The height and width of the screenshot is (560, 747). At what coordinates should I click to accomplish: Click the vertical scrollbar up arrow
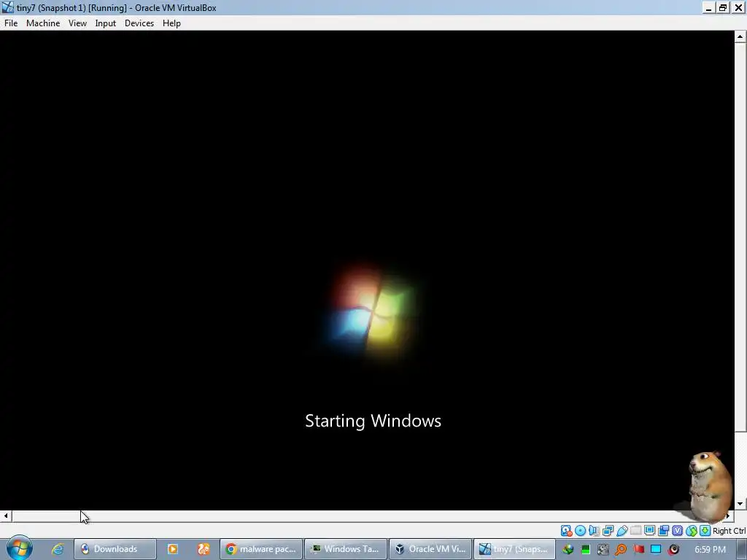740,36
